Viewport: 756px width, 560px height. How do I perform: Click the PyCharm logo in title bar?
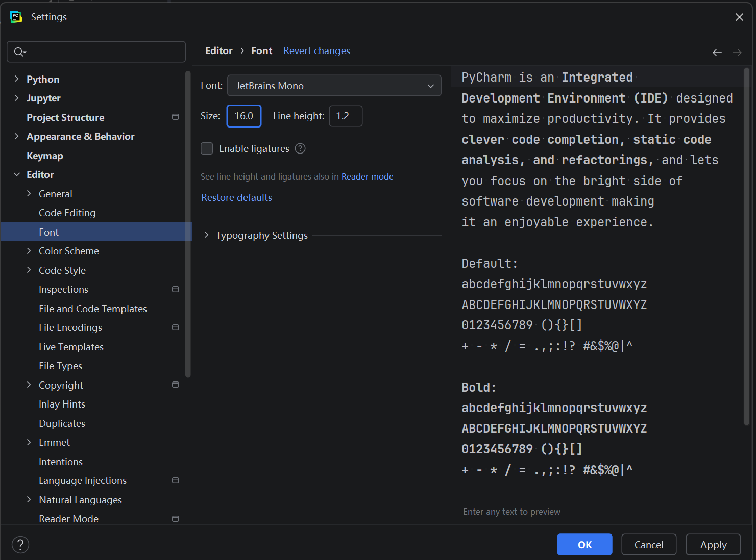(16, 17)
